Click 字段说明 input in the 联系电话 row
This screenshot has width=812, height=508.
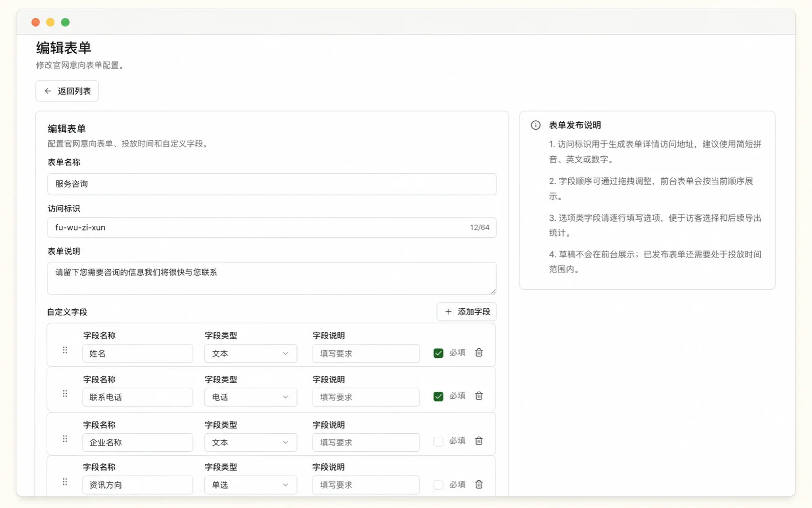366,397
